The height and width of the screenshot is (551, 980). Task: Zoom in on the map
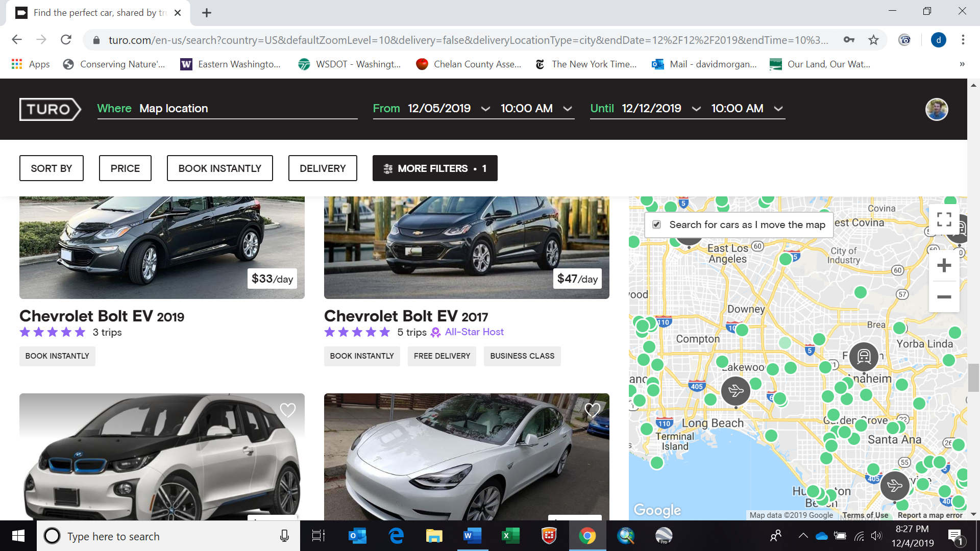pyautogui.click(x=944, y=265)
